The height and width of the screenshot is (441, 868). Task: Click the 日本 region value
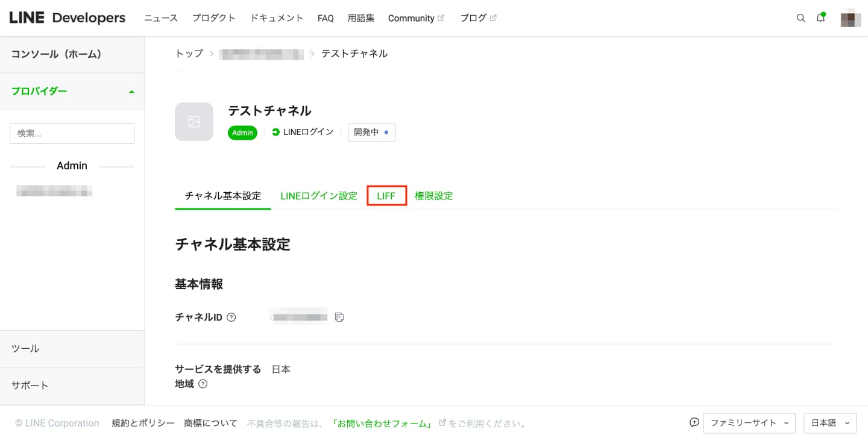pos(281,369)
